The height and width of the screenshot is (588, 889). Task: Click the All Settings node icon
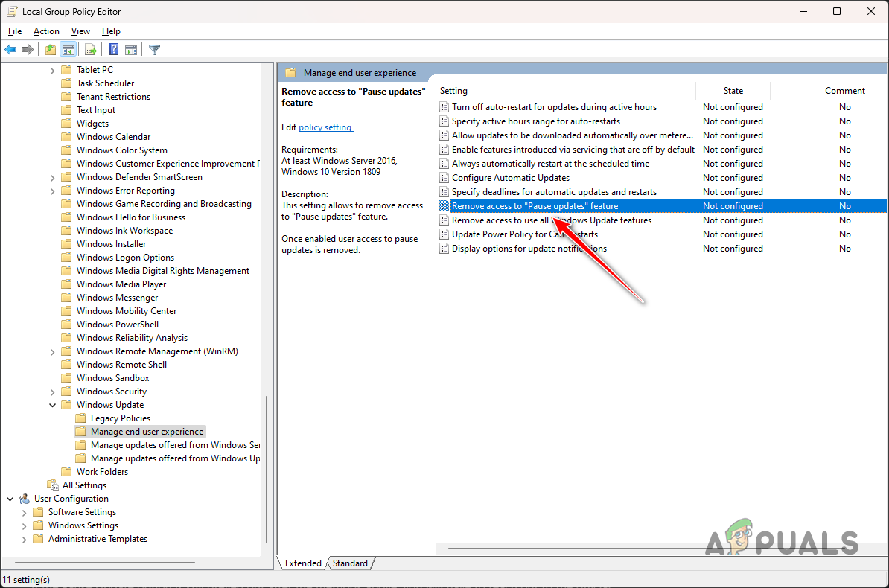pyautogui.click(x=53, y=485)
